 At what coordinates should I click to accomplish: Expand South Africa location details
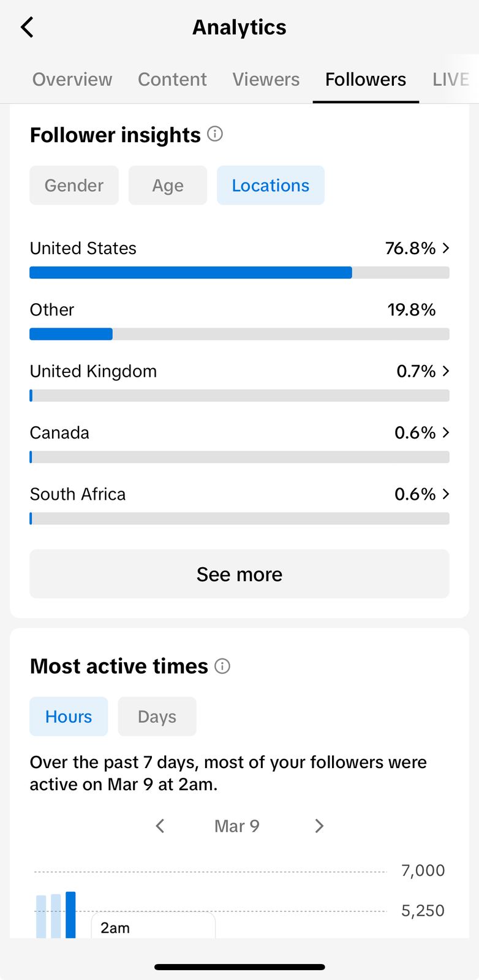(445, 494)
